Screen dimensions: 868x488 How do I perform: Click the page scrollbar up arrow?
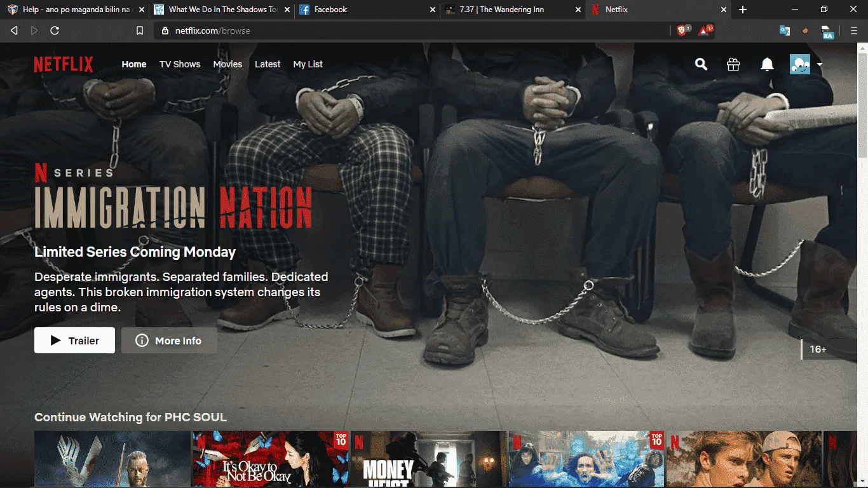pos(863,47)
